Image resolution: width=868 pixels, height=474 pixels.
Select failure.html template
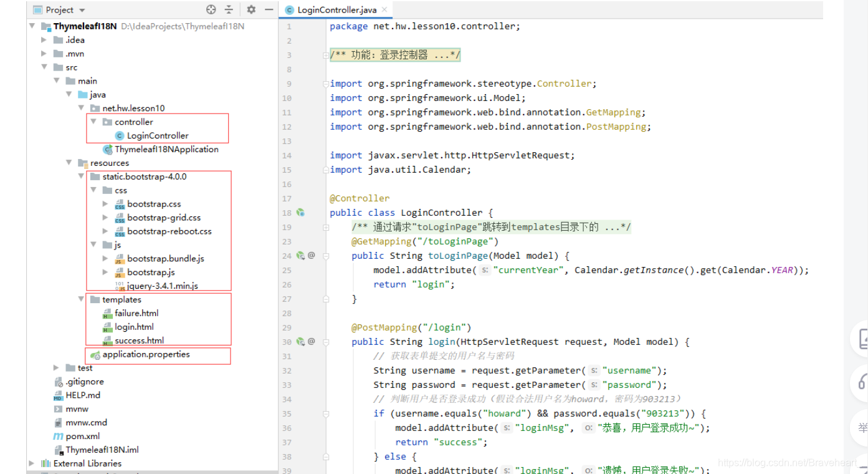pos(130,313)
